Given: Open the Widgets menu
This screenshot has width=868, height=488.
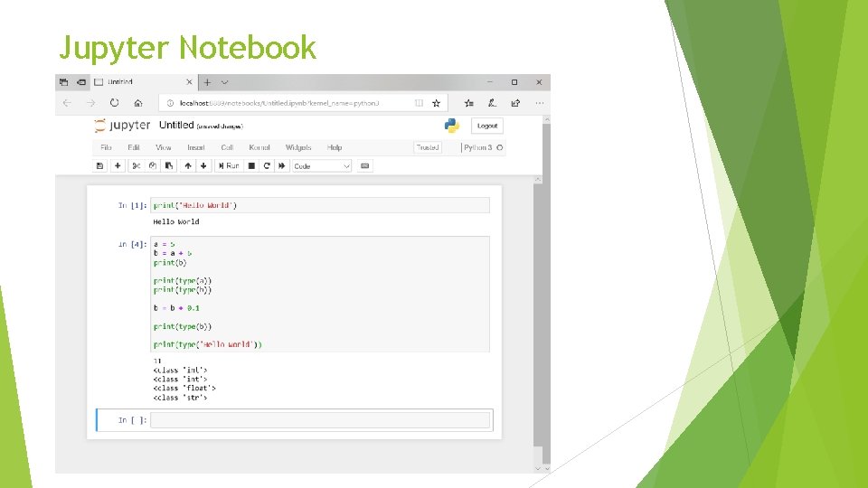Looking at the screenshot, I should click(298, 147).
